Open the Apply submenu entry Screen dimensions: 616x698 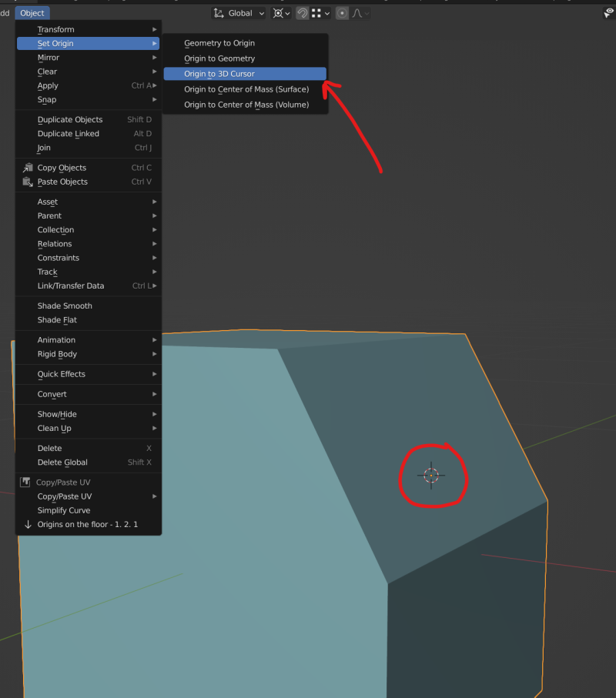89,85
